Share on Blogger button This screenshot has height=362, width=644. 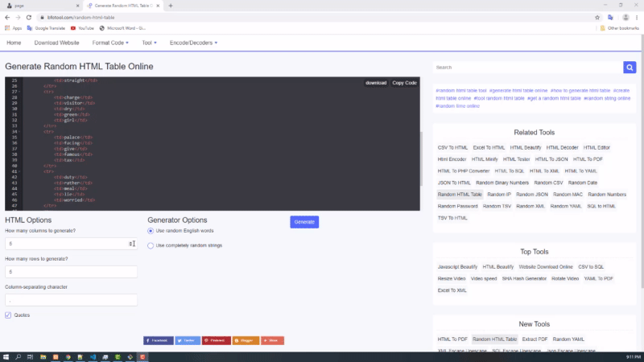click(246, 340)
